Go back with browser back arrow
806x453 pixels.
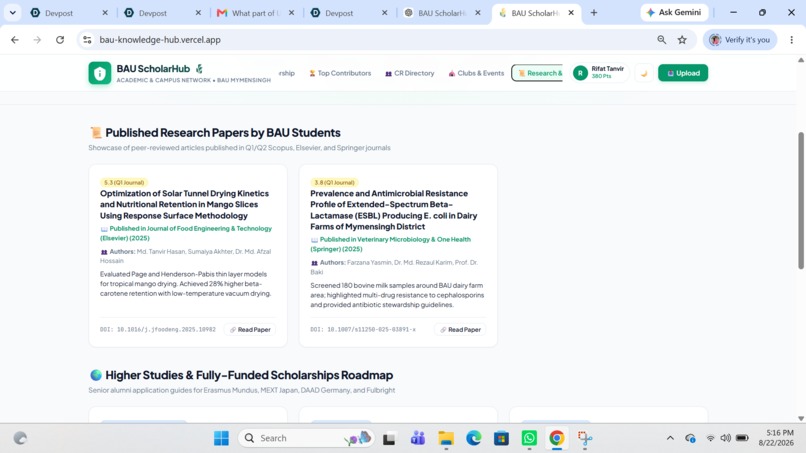coord(14,40)
